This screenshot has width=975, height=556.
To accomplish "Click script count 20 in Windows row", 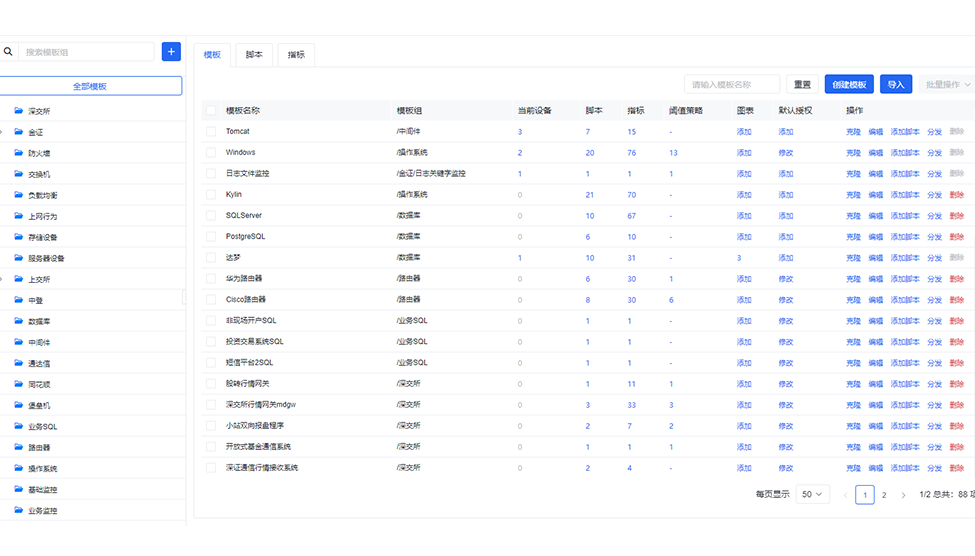I will [x=589, y=153].
